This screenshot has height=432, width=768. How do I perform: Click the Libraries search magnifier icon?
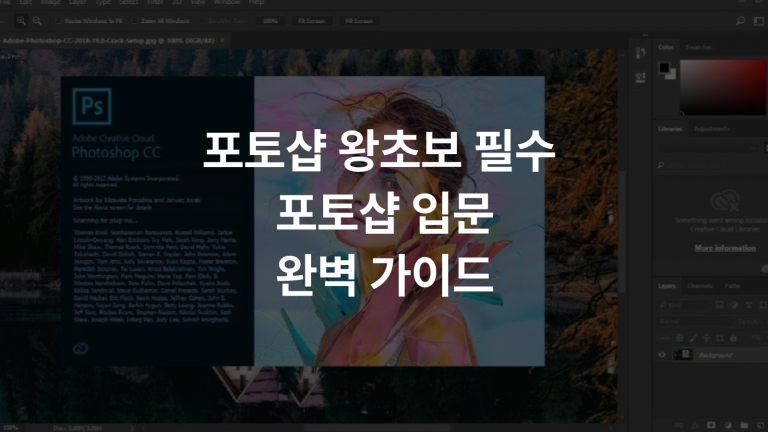click(661, 166)
